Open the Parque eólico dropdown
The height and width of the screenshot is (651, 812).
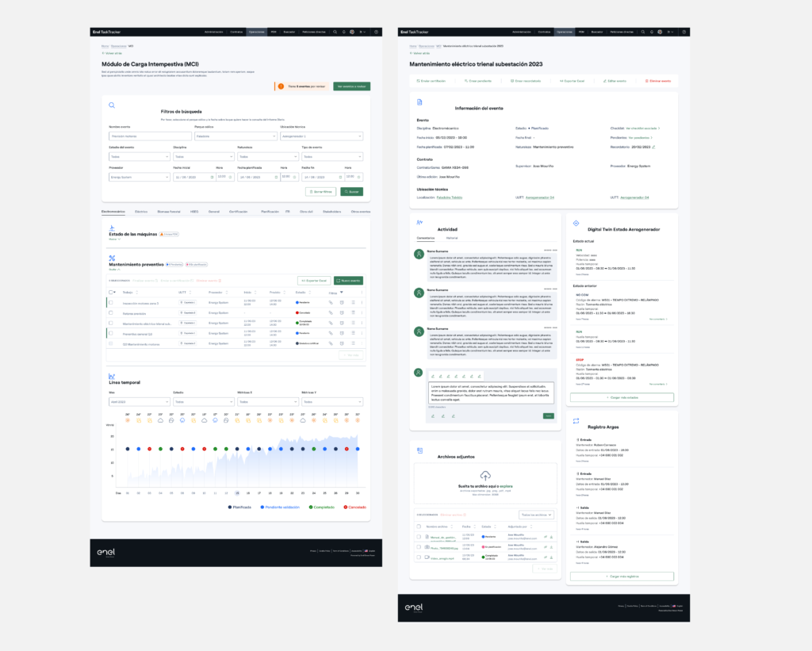pos(234,136)
